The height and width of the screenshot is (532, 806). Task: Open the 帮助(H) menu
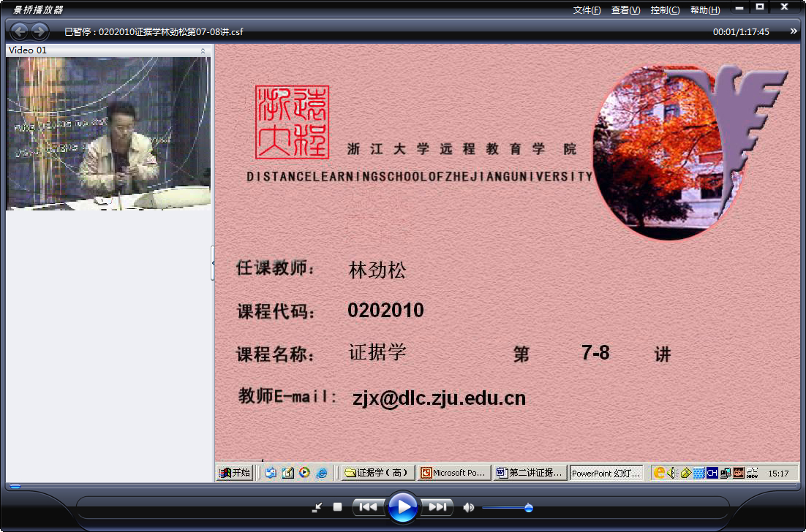pyautogui.click(x=705, y=9)
